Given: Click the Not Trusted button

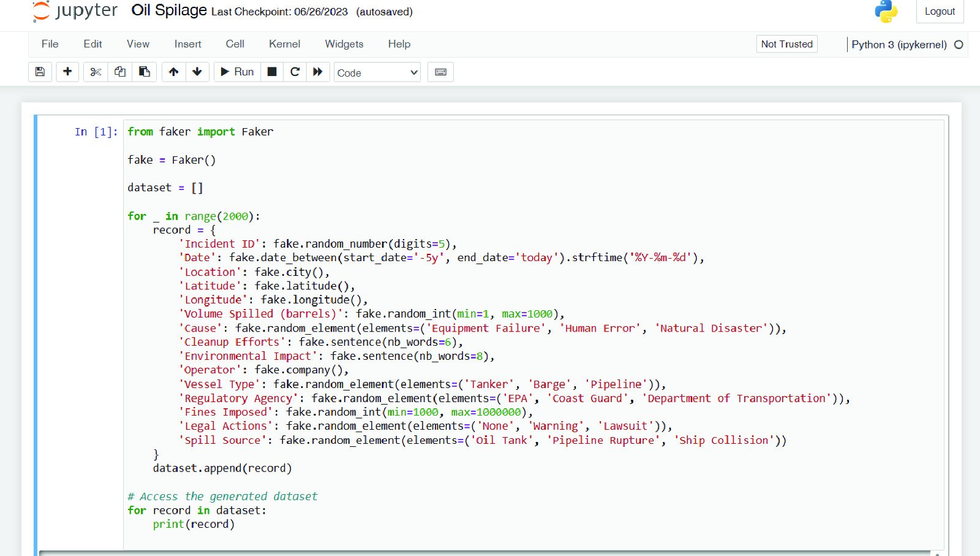Looking at the screenshot, I should [786, 44].
